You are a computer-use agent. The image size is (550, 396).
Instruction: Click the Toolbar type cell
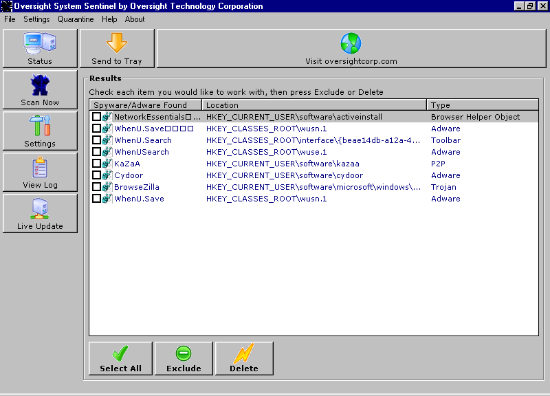click(446, 140)
